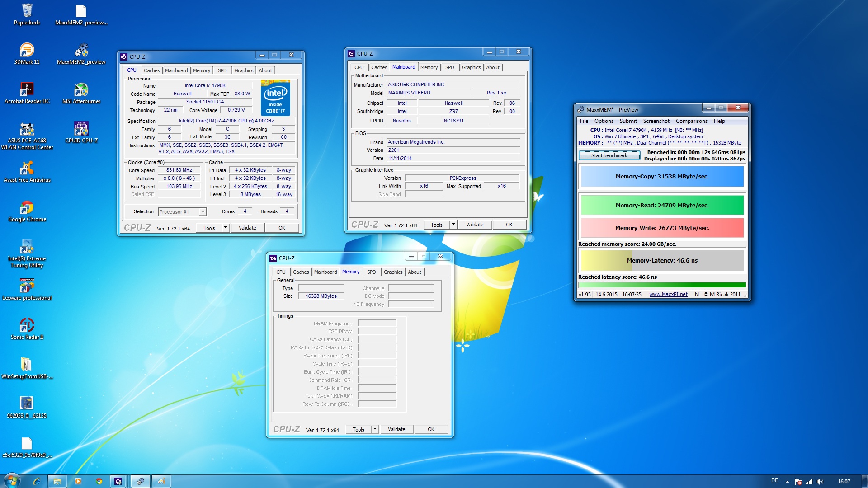This screenshot has width=868, height=488.
Task: Click the Memory-Copy result bar
Action: pos(662,177)
